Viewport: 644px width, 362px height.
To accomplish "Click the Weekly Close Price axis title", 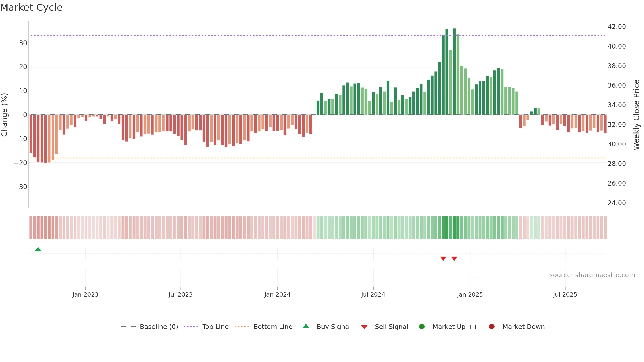I will coord(636,115).
